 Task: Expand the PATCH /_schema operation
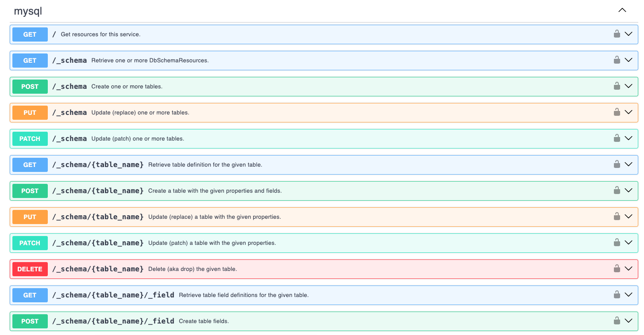629,138
